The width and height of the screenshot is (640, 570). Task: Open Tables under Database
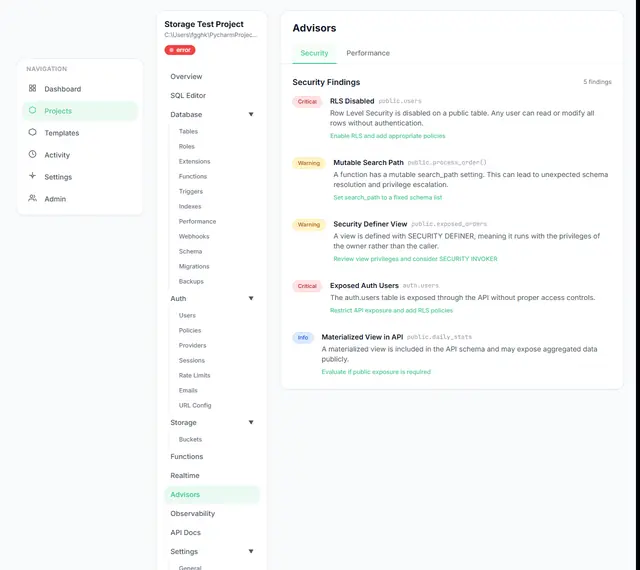(188, 131)
